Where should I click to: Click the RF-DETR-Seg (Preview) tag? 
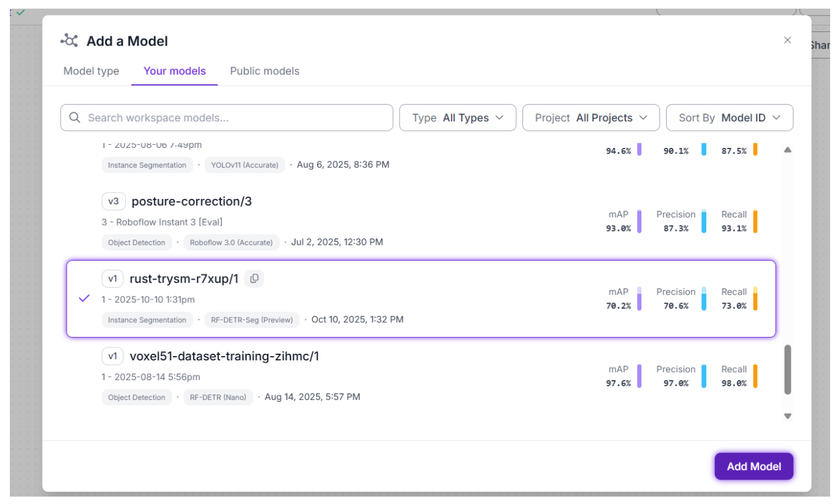(251, 320)
